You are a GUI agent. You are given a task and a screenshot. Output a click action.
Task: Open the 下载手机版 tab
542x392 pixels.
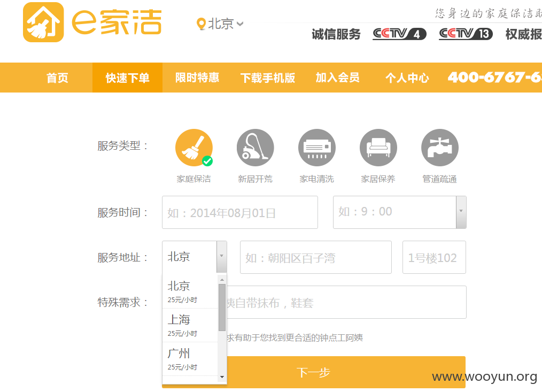tap(268, 78)
